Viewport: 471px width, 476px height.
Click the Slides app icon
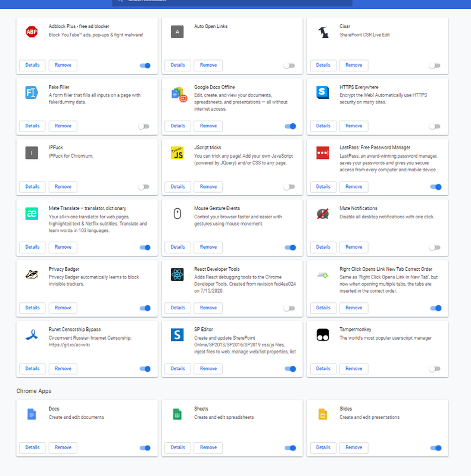pyautogui.click(x=323, y=414)
